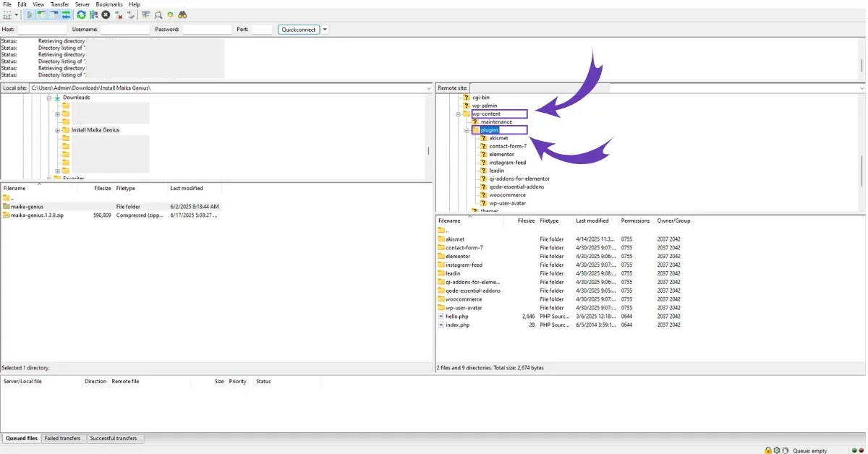
Task: Select qi-addons-for-elementor in remote tree
Action: 519,179
